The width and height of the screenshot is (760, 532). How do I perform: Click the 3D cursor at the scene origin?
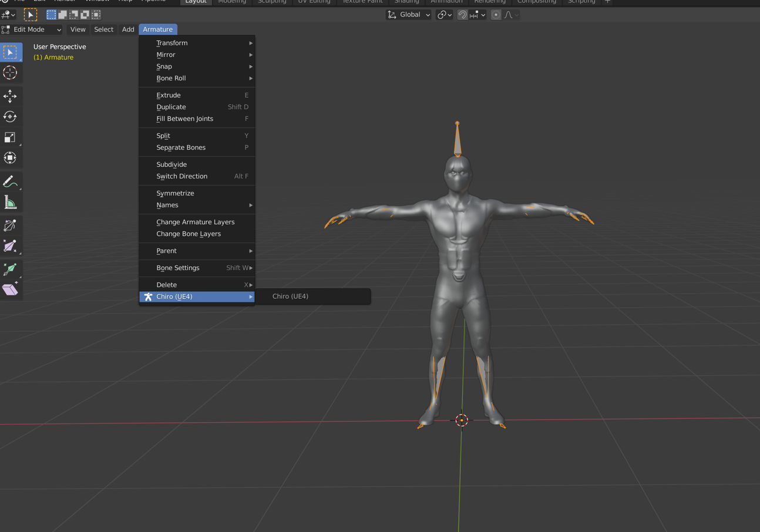(462, 420)
